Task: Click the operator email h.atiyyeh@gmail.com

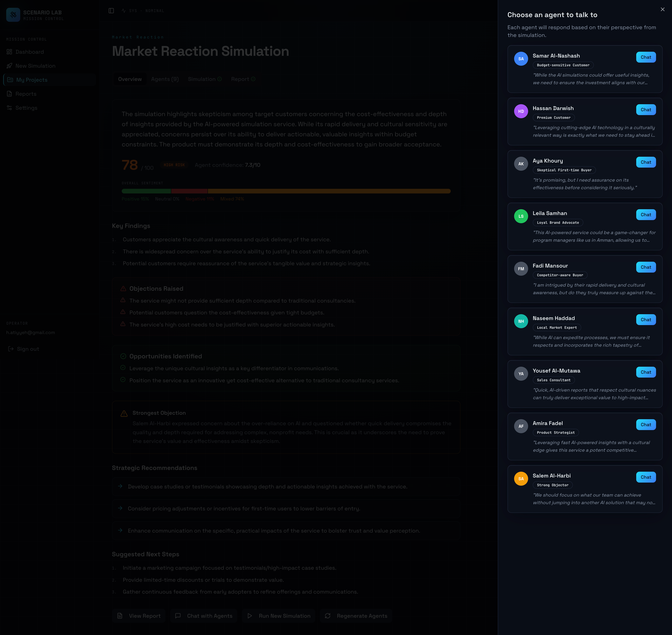Action: [31, 333]
